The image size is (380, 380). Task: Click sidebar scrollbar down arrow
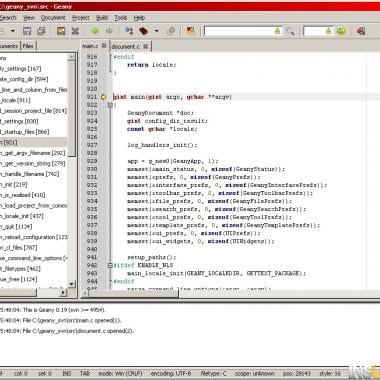pos(72,284)
